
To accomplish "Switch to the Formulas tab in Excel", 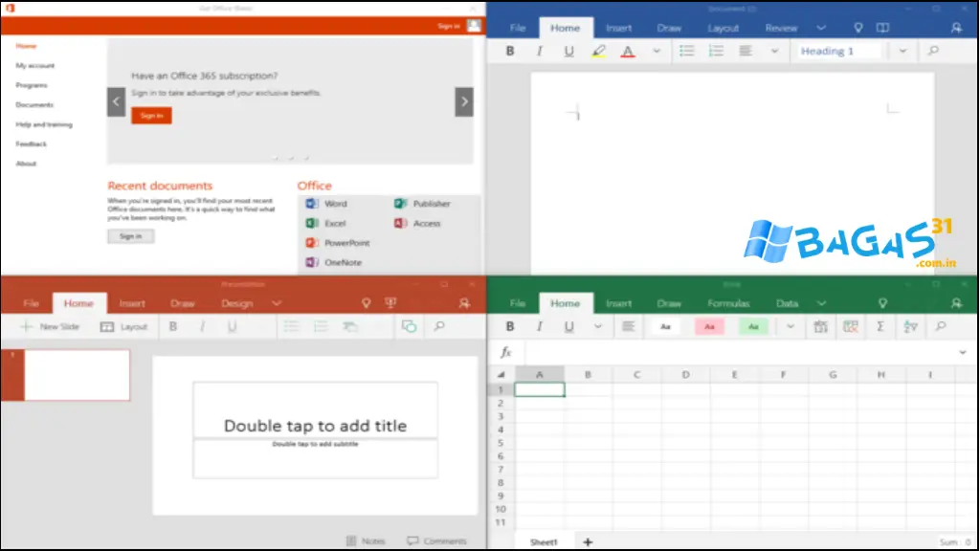I will (x=729, y=302).
